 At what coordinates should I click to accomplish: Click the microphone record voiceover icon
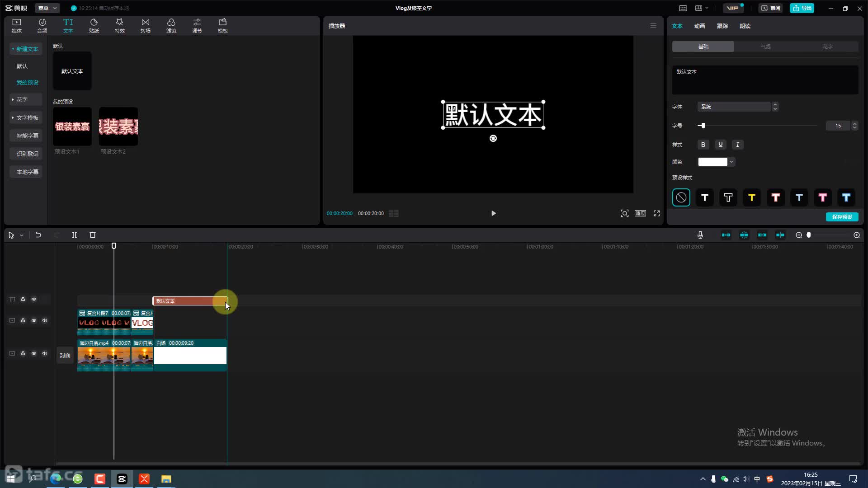700,235
